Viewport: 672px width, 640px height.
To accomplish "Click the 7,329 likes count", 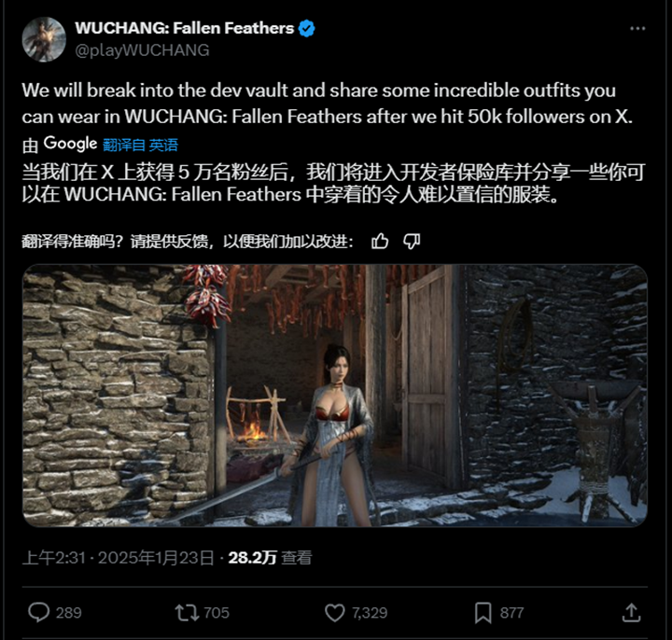I will pos(370,613).
